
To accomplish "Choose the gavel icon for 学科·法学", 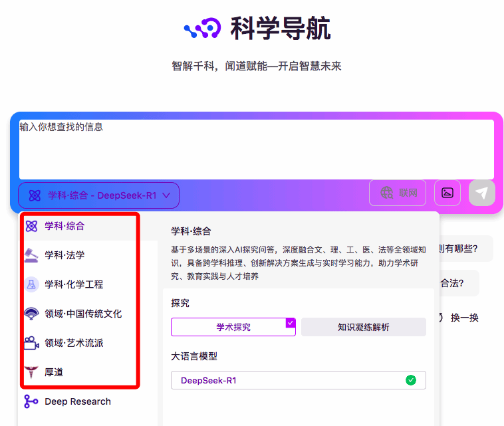I will pyautogui.click(x=31, y=255).
